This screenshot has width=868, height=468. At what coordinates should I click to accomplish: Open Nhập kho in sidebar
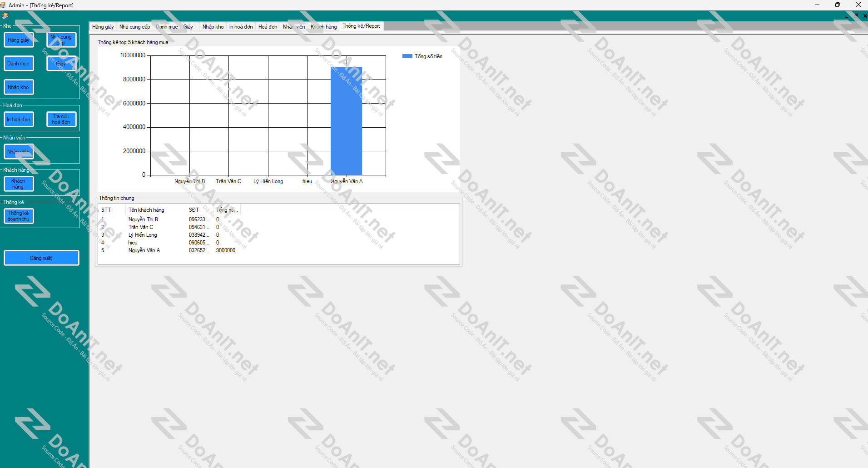tap(19, 87)
